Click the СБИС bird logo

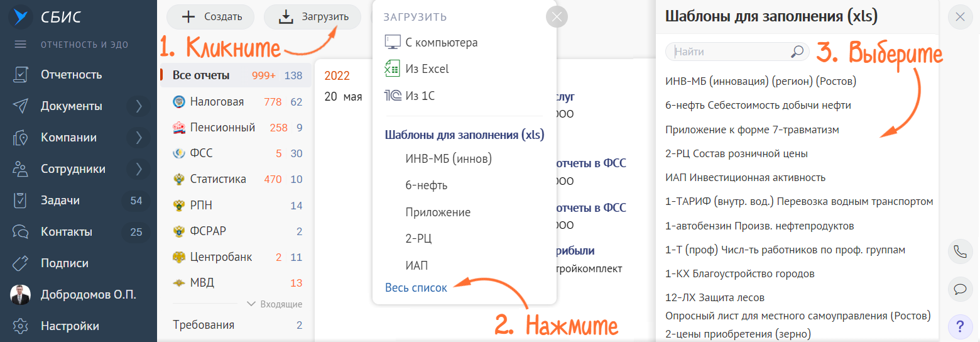[x=21, y=17]
